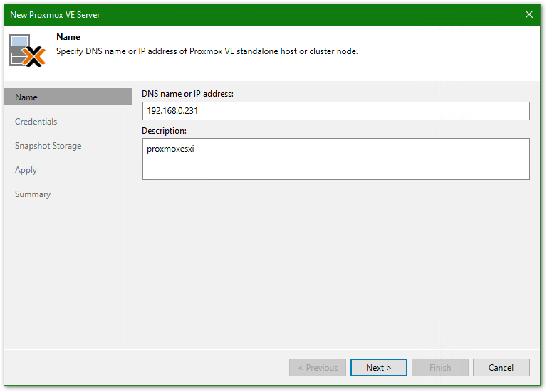This screenshot has height=392, width=547.
Task: Open the Snapshot Storage step
Action: click(48, 146)
